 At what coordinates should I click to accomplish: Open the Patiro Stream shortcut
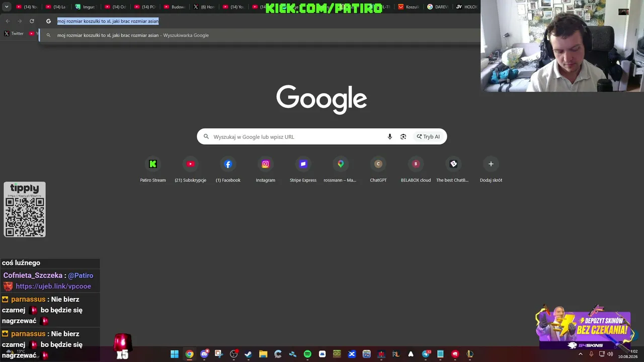[153, 170]
